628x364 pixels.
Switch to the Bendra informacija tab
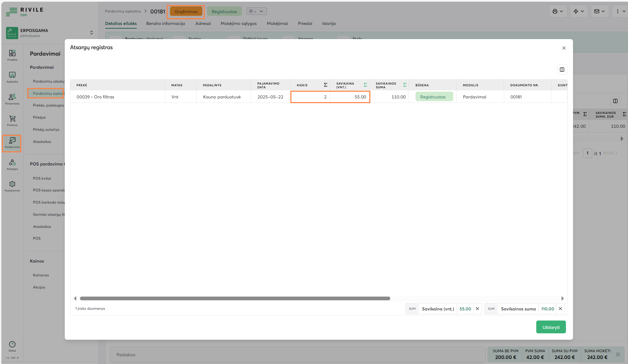point(165,24)
